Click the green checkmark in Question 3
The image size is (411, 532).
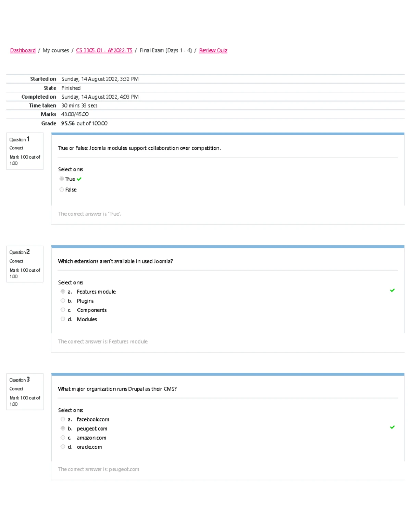click(x=392, y=427)
